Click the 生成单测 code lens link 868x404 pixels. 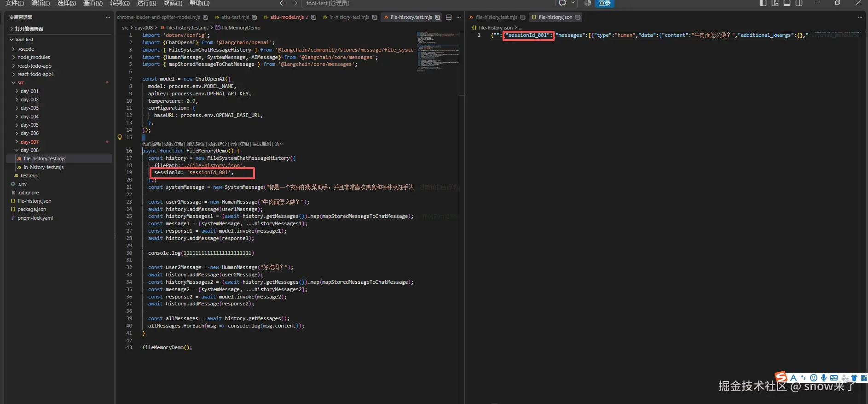point(262,144)
